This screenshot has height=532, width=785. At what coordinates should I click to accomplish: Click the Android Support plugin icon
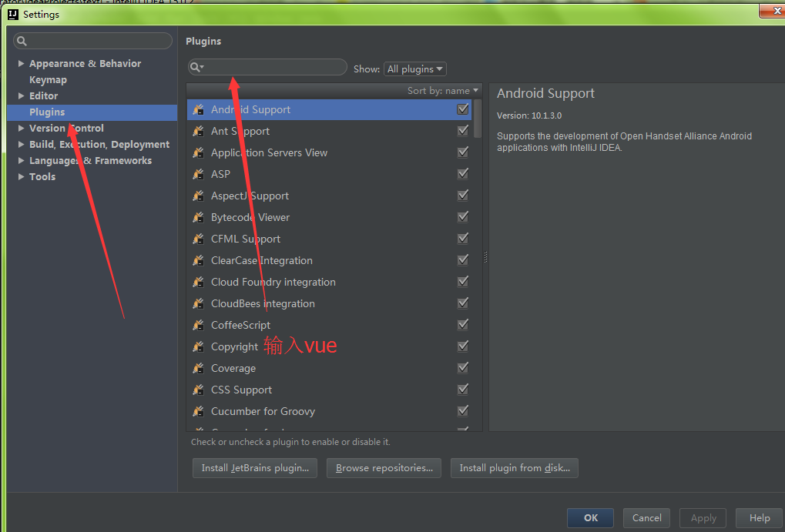[198, 109]
